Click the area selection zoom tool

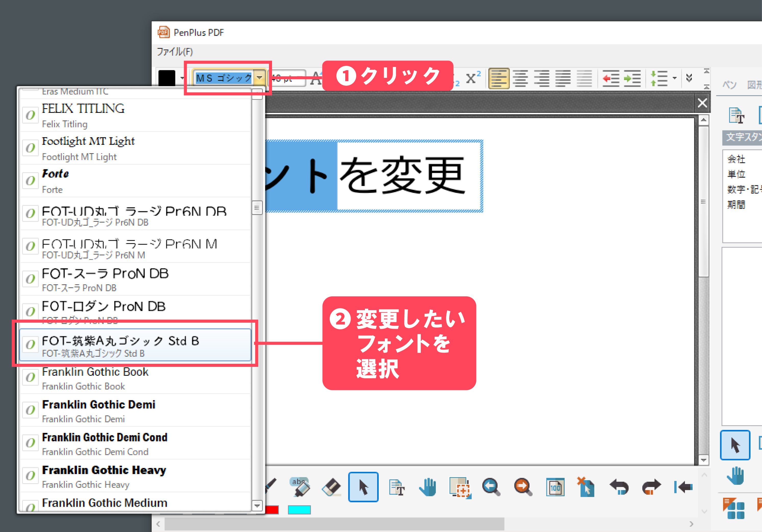point(460,488)
